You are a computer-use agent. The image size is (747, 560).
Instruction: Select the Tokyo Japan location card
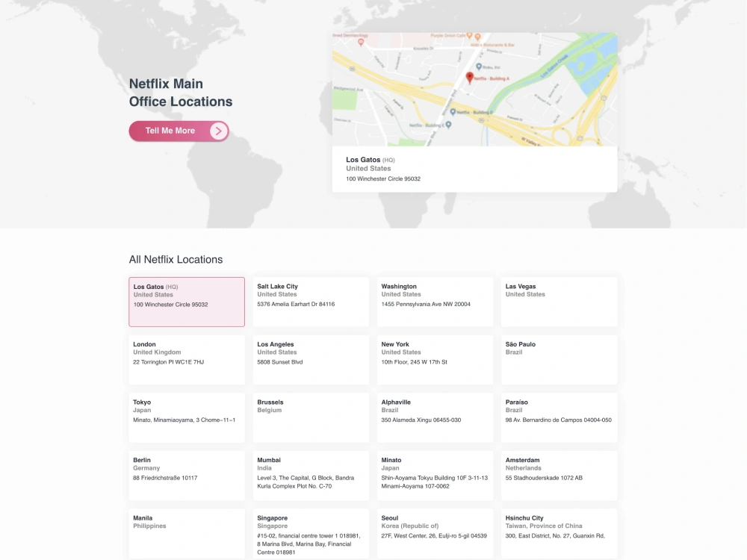[x=186, y=417]
